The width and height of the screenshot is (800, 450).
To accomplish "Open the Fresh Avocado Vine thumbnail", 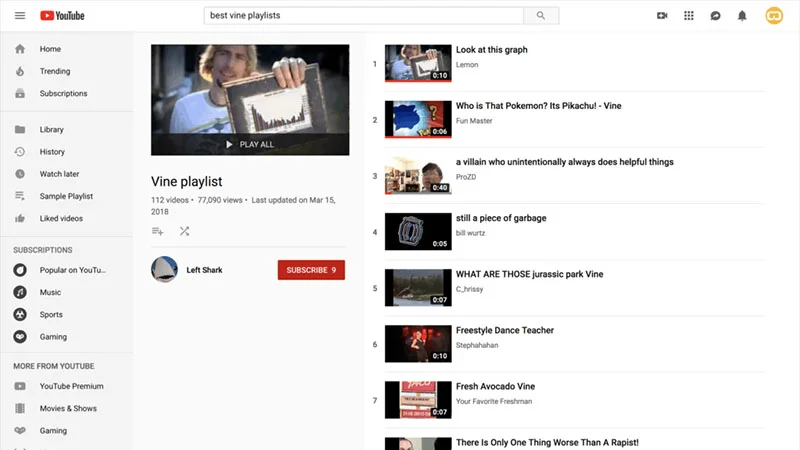I will coord(418,400).
